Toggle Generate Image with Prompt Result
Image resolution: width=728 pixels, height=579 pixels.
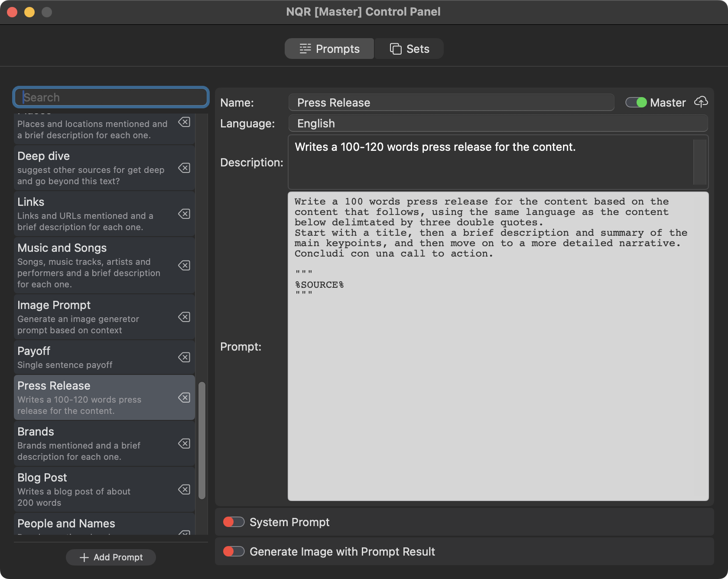click(234, 552)
